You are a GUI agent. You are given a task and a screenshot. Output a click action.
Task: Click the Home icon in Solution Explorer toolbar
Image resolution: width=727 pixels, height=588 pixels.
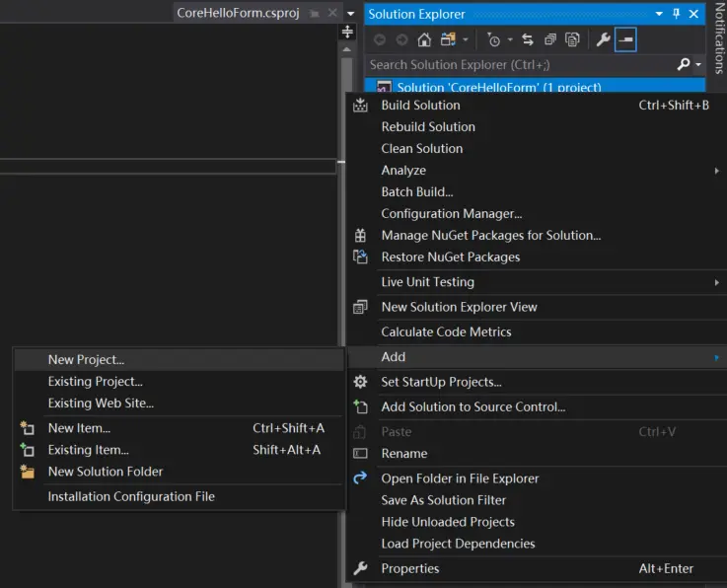pyautogui.click(x=424, y=39)
